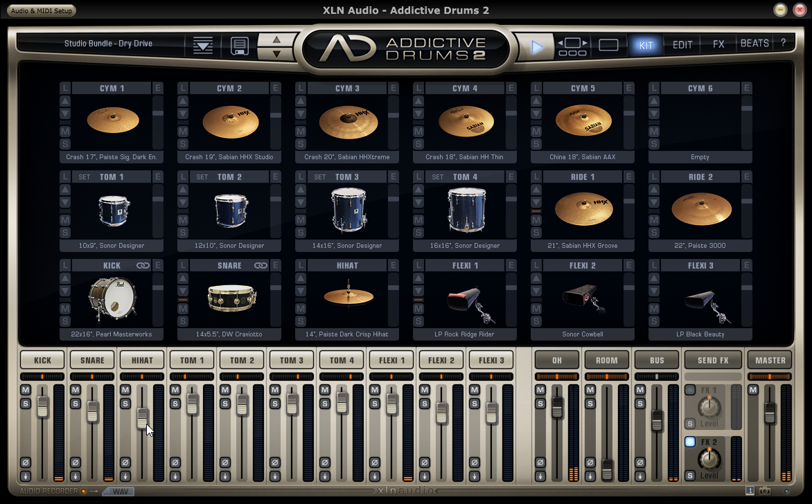Click the audio recorder record dot

[83, 491]
